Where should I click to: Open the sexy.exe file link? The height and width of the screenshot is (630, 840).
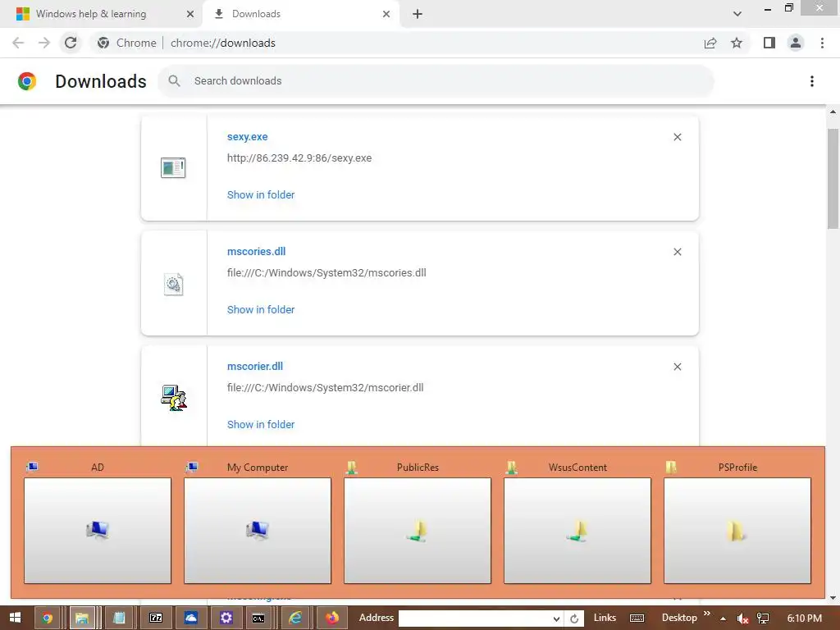coord(247,137)
